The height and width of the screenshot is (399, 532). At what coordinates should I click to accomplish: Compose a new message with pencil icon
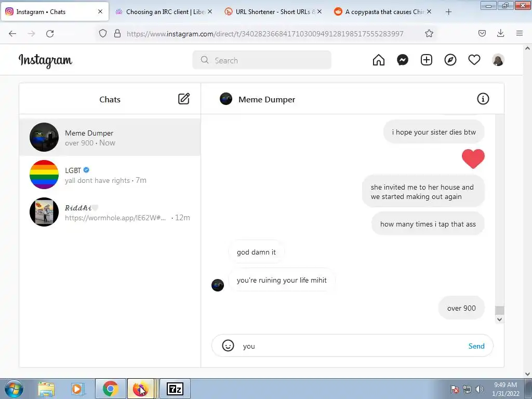pos(184,99)
